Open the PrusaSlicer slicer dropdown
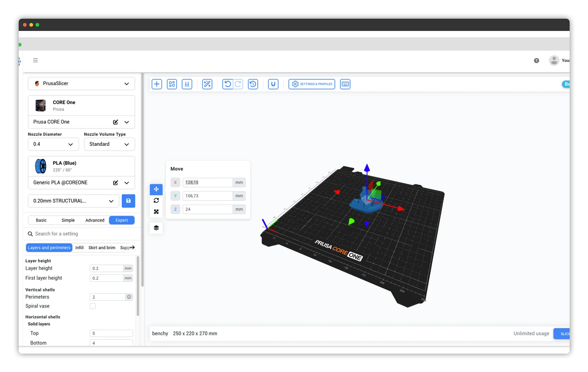 (x=81, y=84)
